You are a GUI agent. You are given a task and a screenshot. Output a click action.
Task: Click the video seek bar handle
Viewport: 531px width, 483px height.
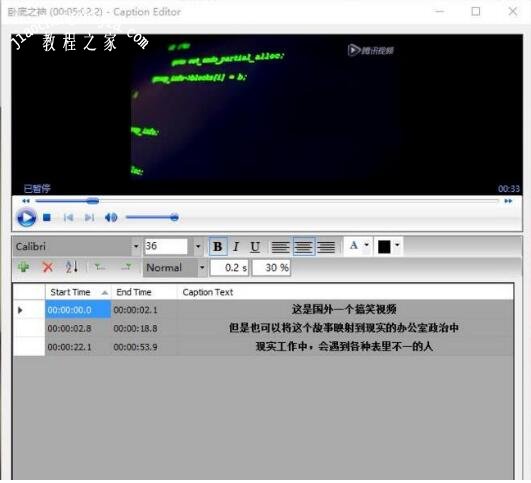(x=92, y=201)
